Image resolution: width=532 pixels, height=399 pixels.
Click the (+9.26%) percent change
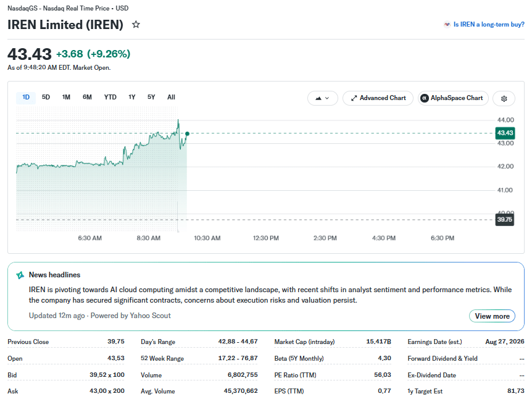[109, 54]
